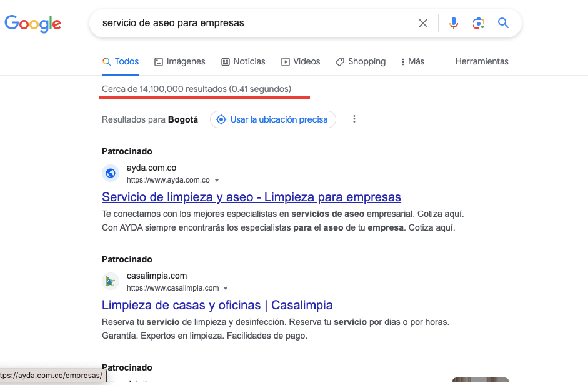The width and height of the screenshot is (588, 385).
Task: Open the Videos tab
Action: click(x=301, y=61)
